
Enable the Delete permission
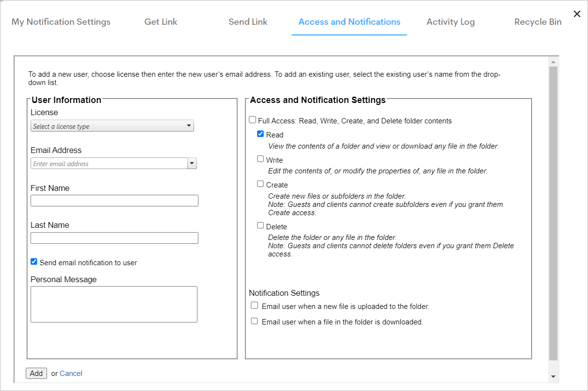(x=261, y=225)
